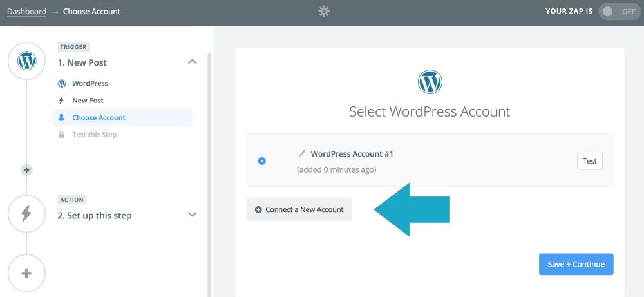Click the WordPress trigger step circle icon
Image resolution: width=644 pixels, height=297 pixels.
pyautogui.click(x=26, y=61)
